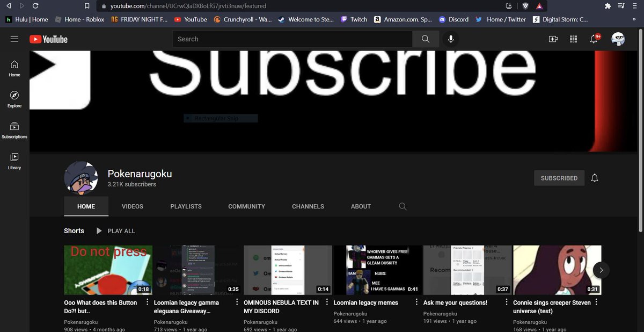Open the notifications bell in the header
This screenshot has width=644, height=332.
pos(594,39)
